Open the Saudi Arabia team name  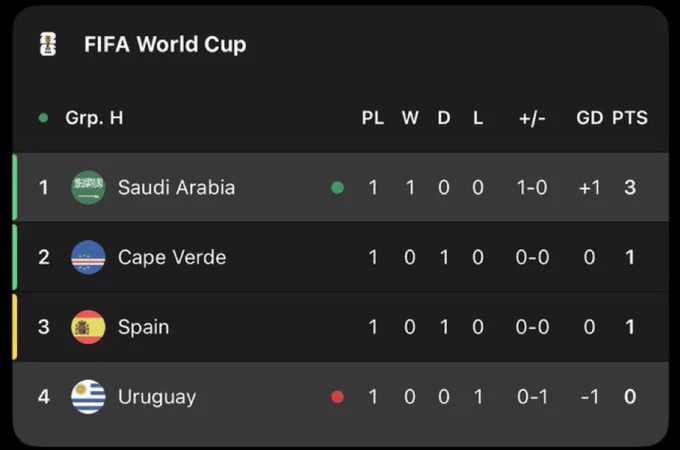click(x=177, y=188)
